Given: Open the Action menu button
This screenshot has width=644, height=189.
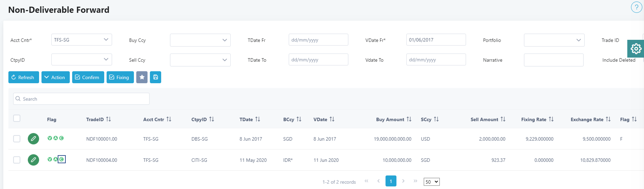Looking at the screenshot, I should coord(55,77).
